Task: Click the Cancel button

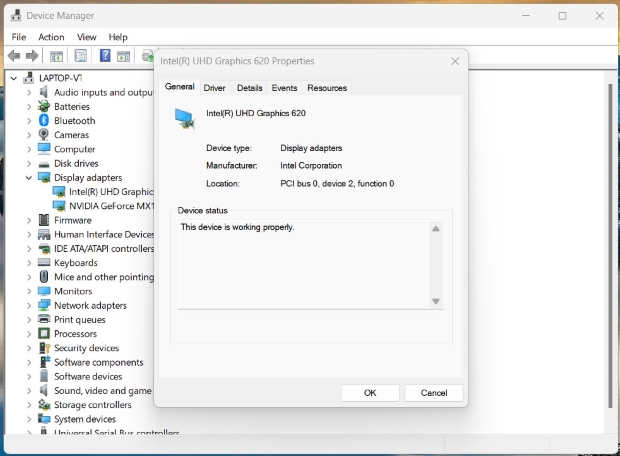Action: (x=434, y=393)
